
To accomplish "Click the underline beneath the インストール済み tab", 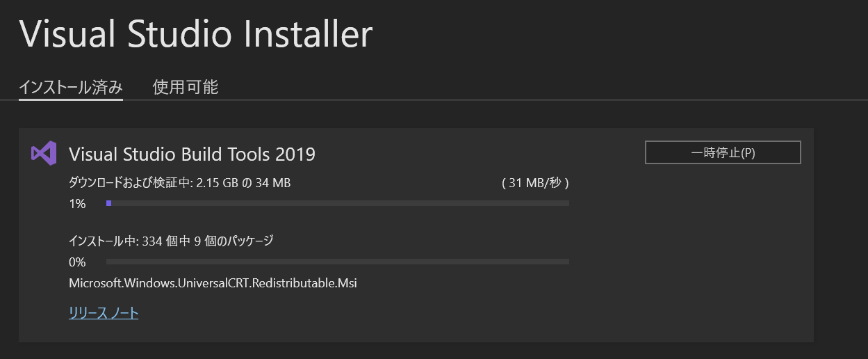I will (x=71, y=99).
